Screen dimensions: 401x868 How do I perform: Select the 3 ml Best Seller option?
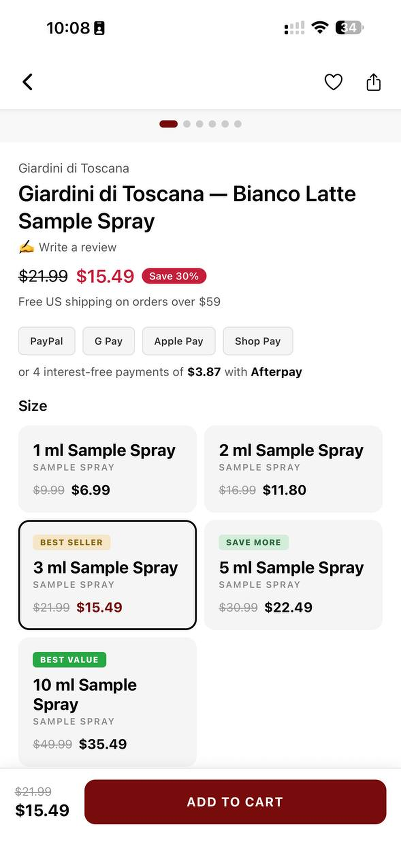107,575
